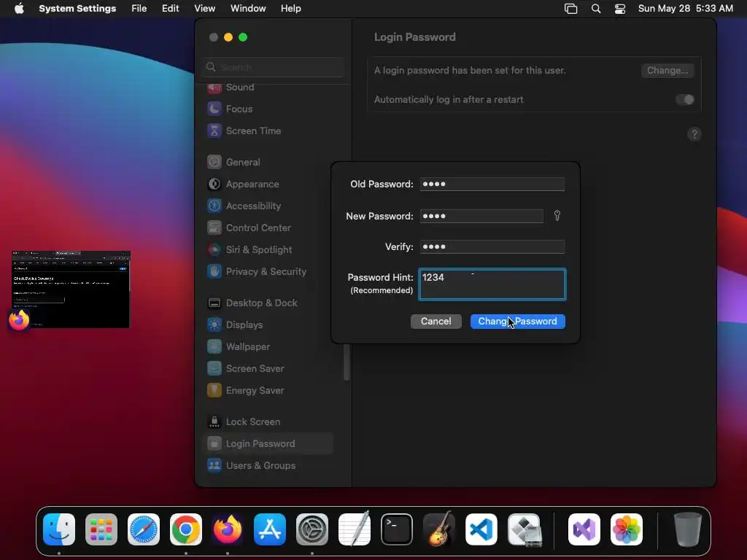This screenshot has width=747, height=560.
Task: Select the Accessibility icon
Action: coord(214,206)
